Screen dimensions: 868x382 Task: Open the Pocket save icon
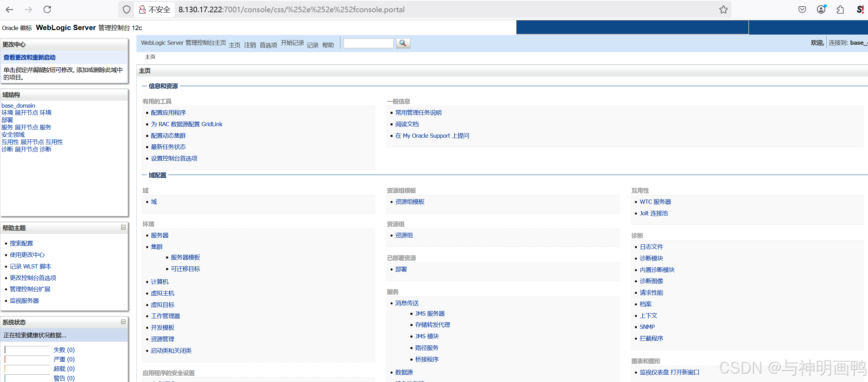[802, 9]
